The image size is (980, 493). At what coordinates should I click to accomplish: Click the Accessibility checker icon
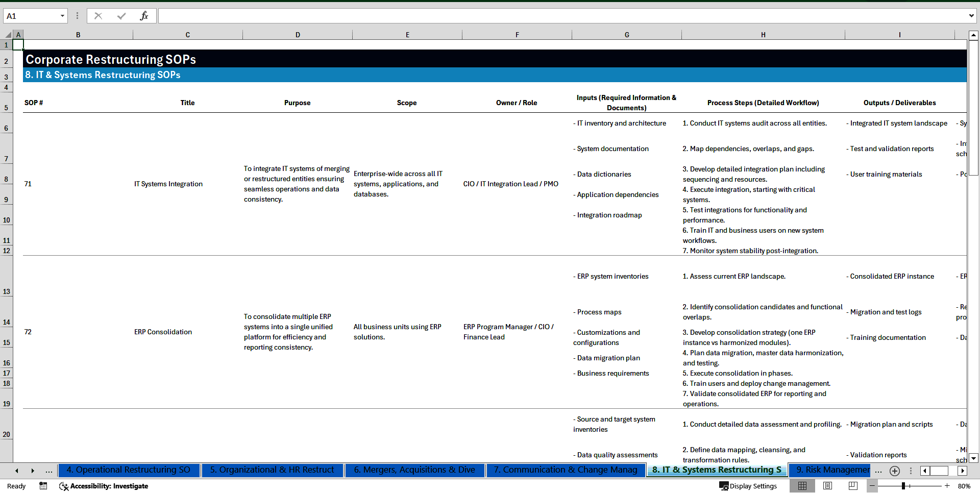coord(64,486)
